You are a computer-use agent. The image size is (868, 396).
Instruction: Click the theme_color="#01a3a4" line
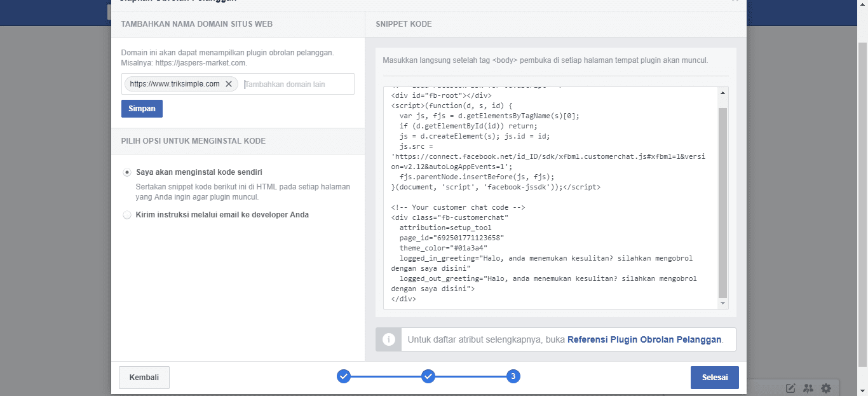444,248
